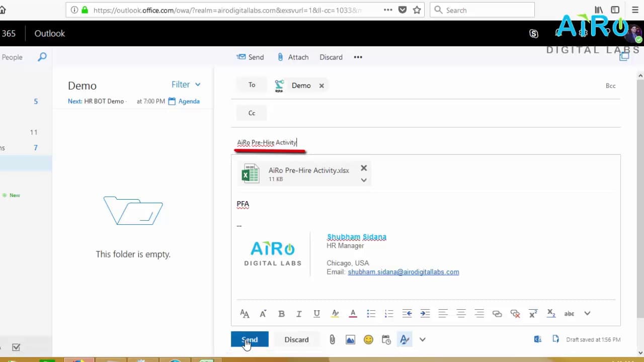Screen dimensions: 644x362
Task: Toggle subscript formatting
Action: 551,314
